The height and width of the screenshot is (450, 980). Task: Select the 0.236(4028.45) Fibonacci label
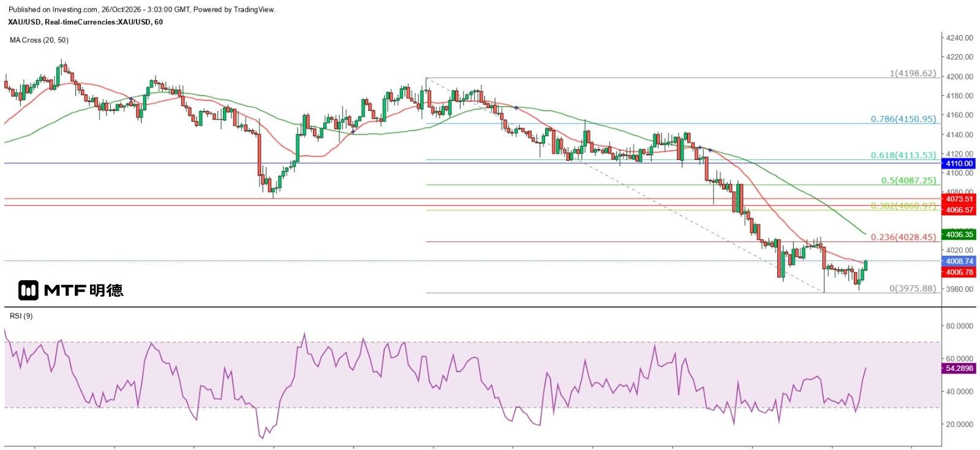coord(903,237)
